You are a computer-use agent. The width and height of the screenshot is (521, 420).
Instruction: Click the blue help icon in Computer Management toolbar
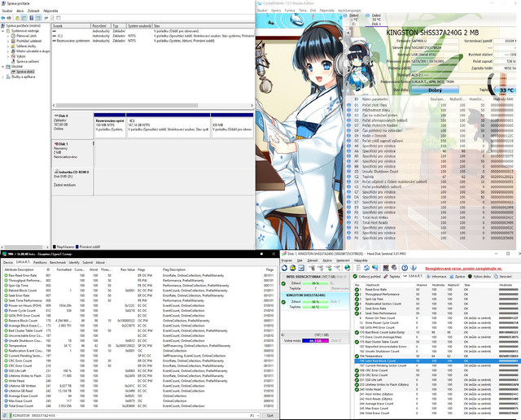tap(32, 18)
